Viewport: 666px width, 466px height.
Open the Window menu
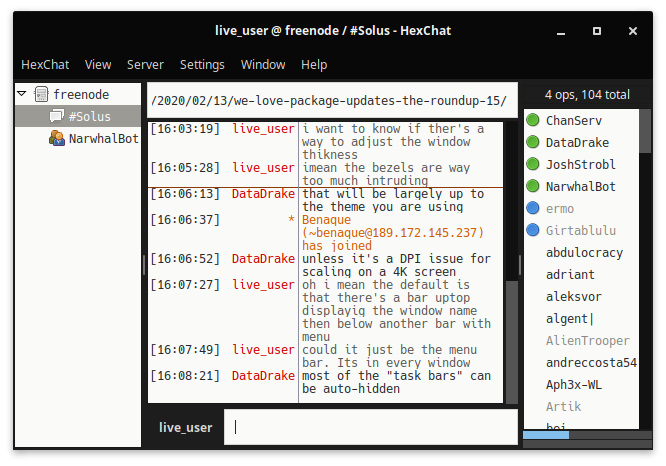[x=263, y=65]
